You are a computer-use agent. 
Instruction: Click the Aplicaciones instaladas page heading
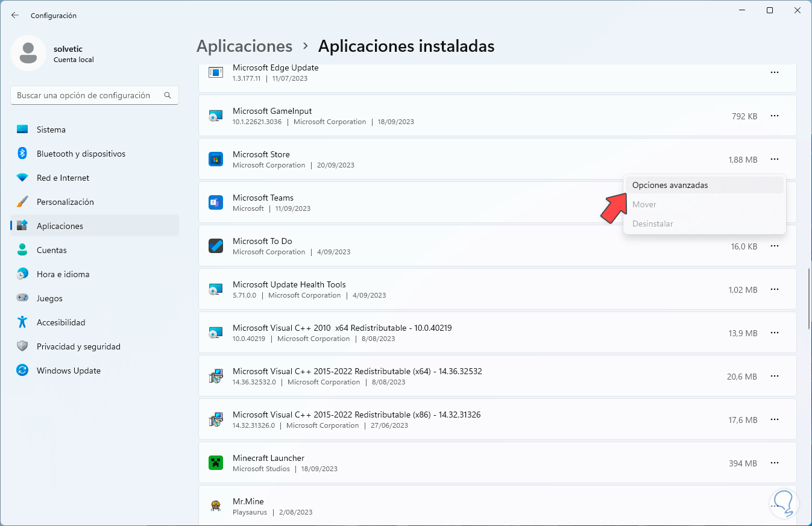point(406,46)
